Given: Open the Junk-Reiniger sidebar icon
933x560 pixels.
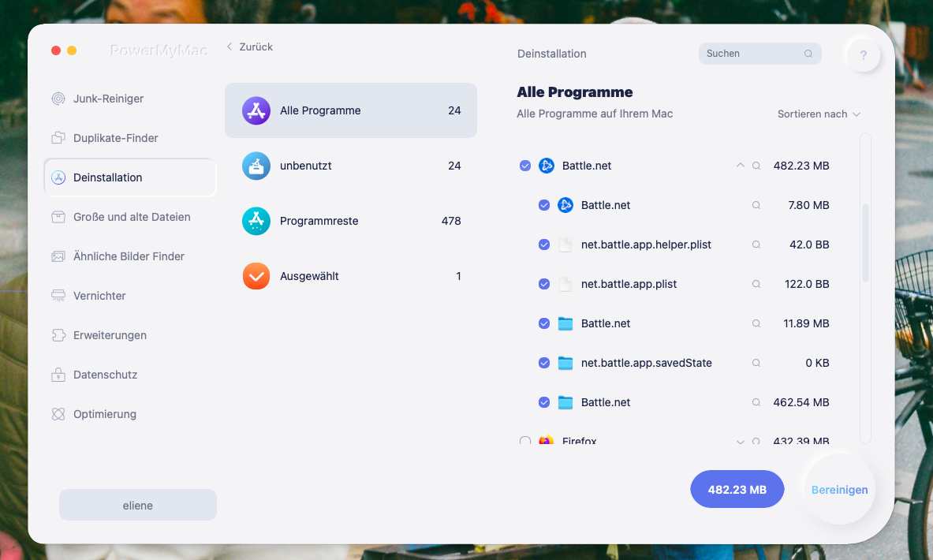Looking at the screenshot, I should click(x=58, y=99).
